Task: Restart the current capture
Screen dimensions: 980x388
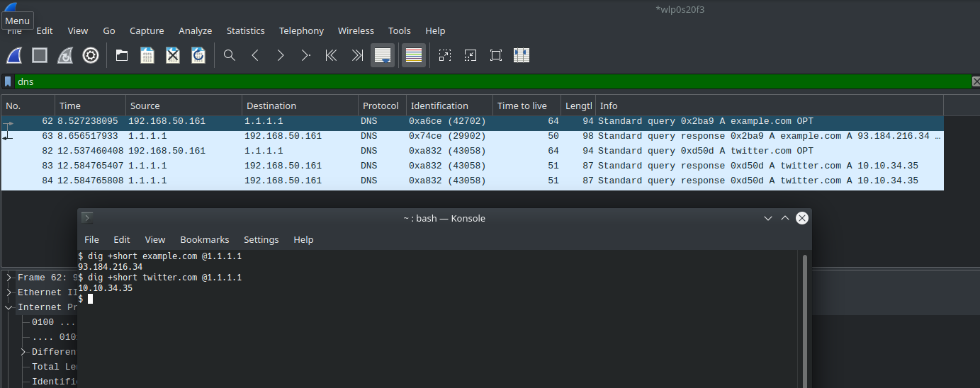Action: tap(65, 55)
